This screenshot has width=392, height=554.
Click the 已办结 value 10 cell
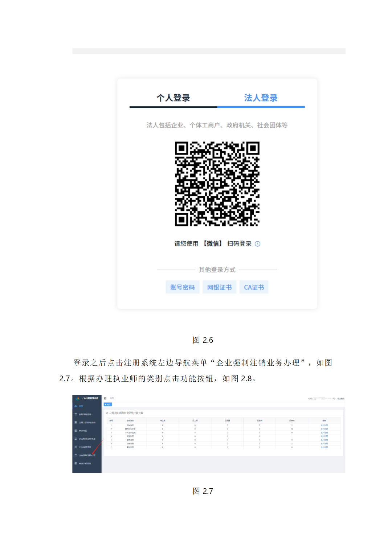(292, 429)
